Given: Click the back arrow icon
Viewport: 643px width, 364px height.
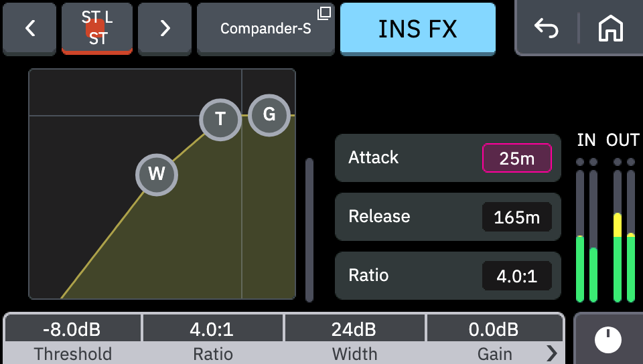Looking at the screenshot, I should coord(547,29).
